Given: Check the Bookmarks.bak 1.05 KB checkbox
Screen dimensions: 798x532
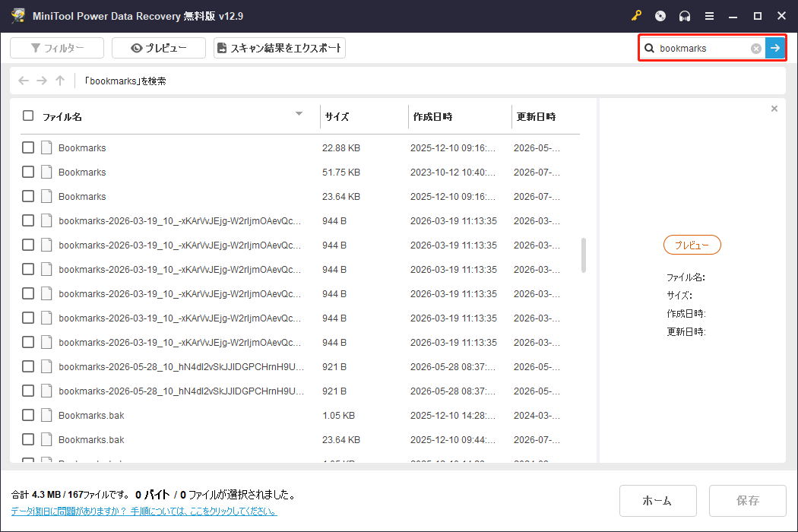Looking at the screenshot, I should [28, 415].
